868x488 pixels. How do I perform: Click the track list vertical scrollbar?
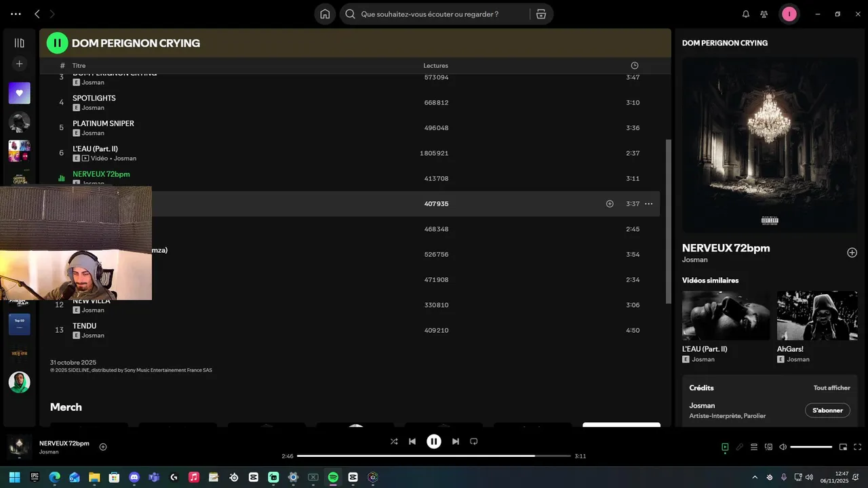tap(669, 221)
